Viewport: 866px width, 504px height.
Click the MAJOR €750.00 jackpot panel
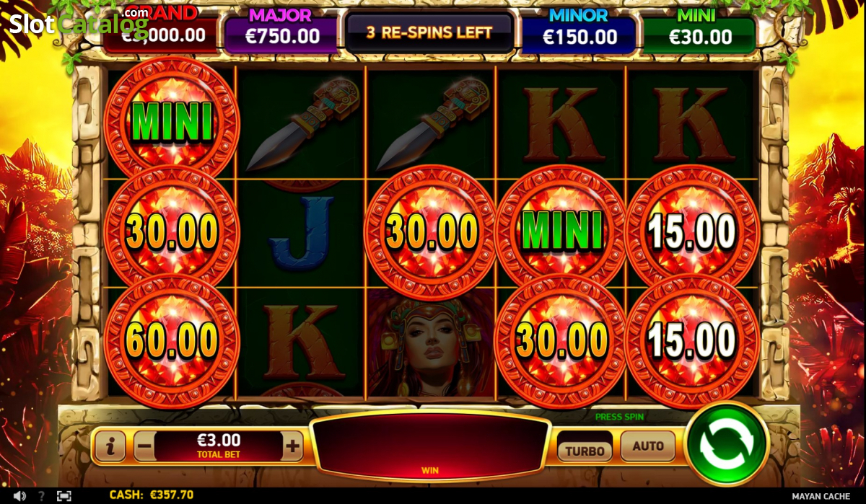(281, 32)
